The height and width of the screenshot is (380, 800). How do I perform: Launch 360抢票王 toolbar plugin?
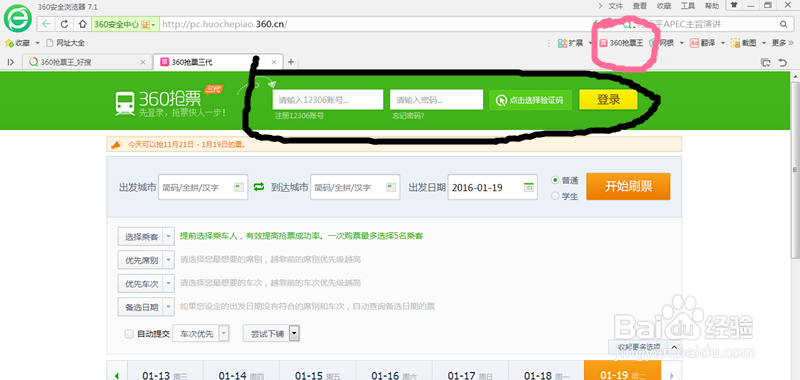(621, 43)
